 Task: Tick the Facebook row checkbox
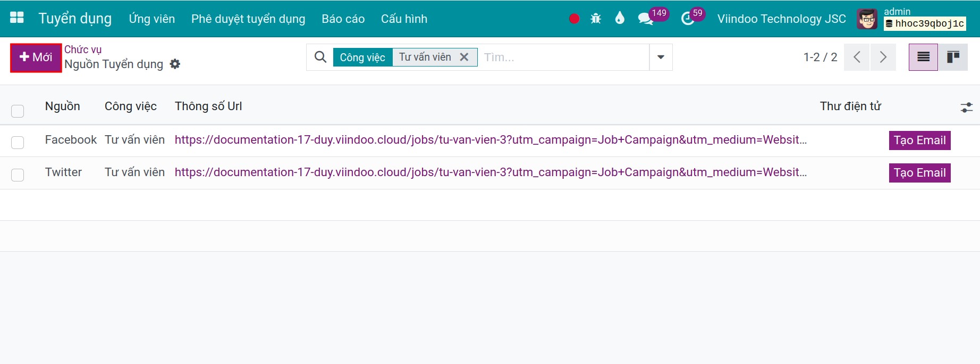pyautogui.click(x=18, y=143)
